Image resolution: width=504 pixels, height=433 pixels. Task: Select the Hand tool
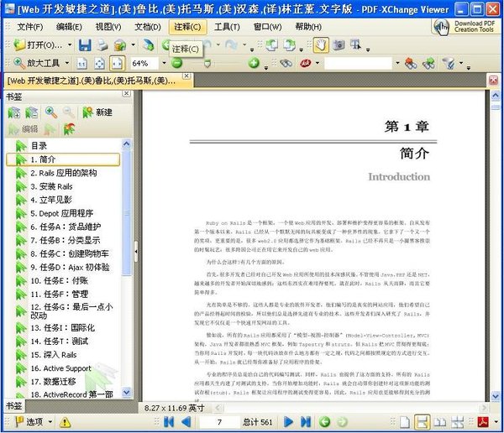coord(321,45)
